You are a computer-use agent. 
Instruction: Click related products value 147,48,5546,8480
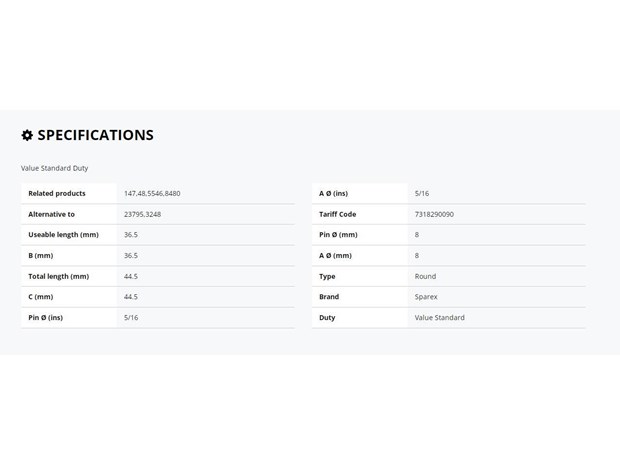tap(152, 193)
